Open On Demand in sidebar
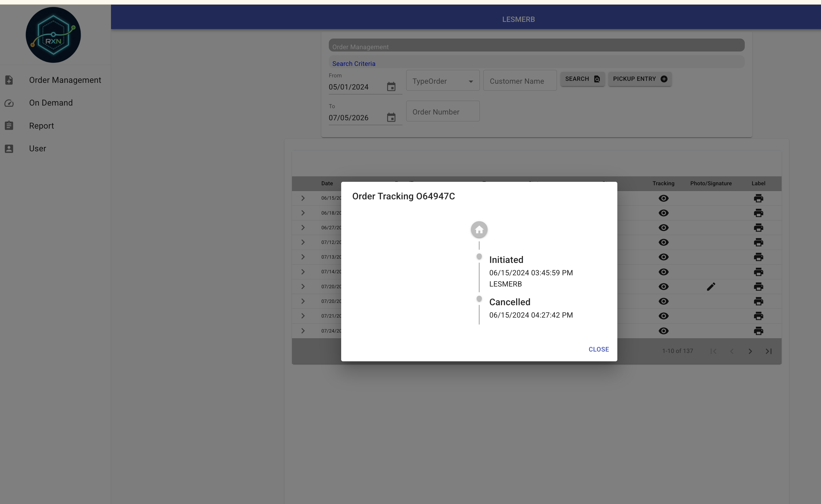 [55, 103]
